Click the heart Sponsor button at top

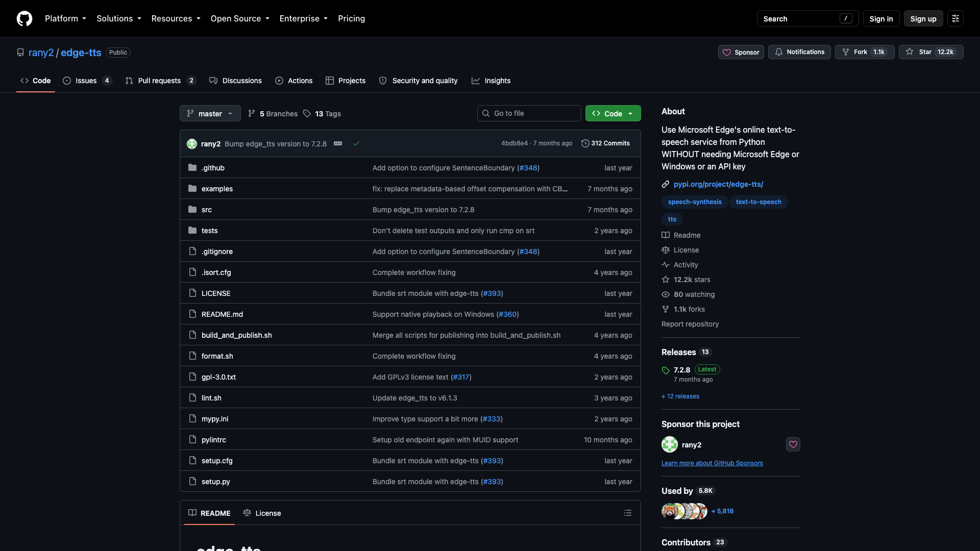(x=741, y=52)
